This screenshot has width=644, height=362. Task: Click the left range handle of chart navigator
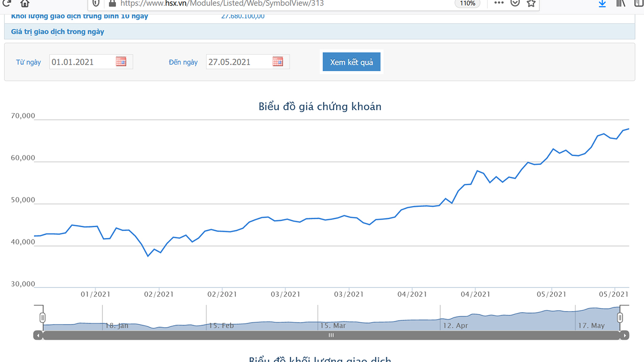coord(42,318)
